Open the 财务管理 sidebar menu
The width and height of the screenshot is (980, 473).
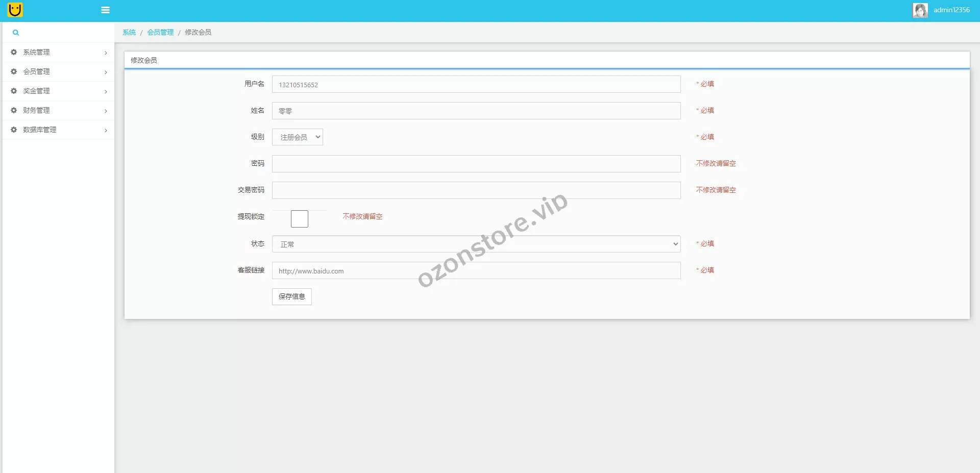pyautogui.click(x=36, y=110)
